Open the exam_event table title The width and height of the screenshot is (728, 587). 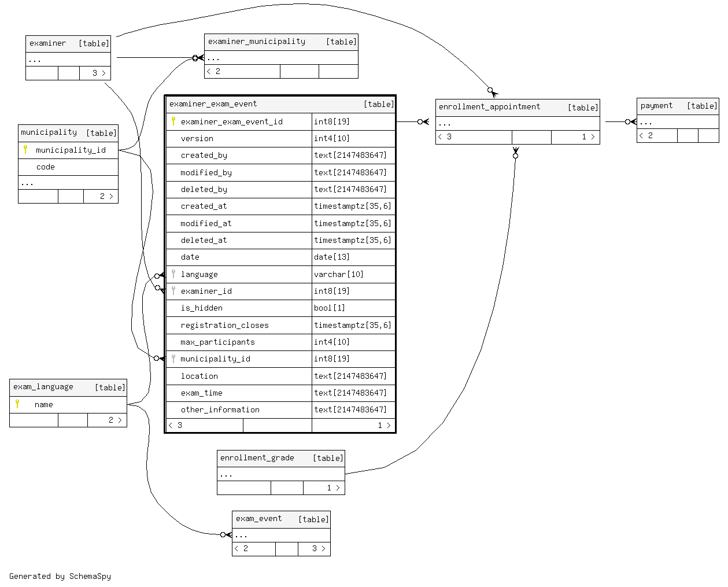tap(258, 519)
